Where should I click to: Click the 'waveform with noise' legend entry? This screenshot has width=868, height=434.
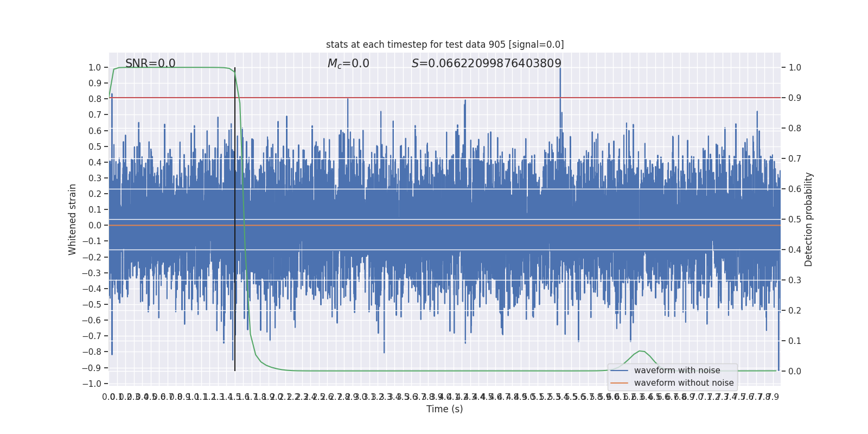(677, 371)
